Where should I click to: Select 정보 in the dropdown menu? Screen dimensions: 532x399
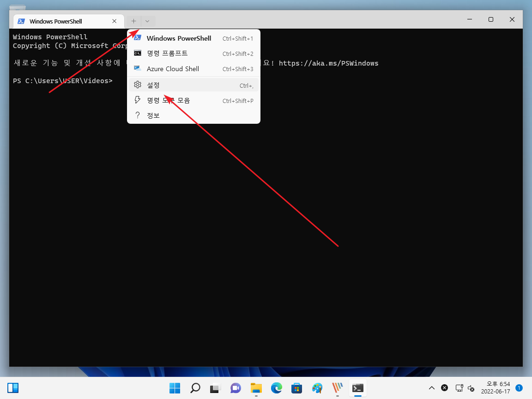click(x=193, y=115)
